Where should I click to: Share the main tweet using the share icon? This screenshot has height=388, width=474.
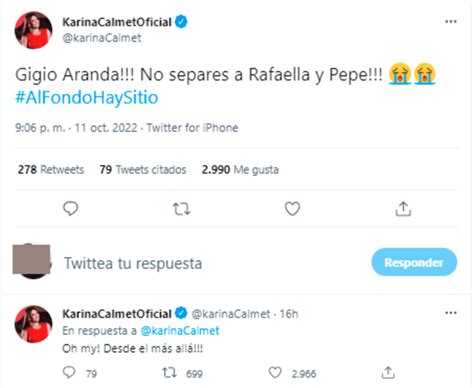[403, 209]
